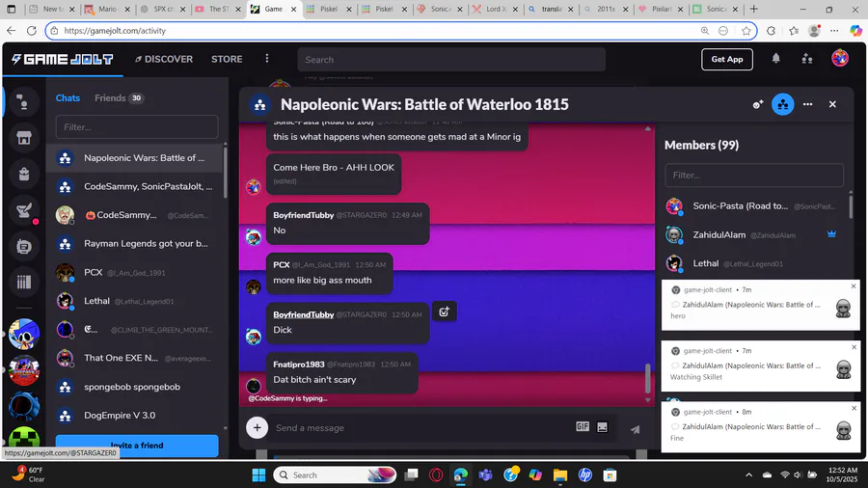Image resolution: width=868 pixels, height=488 pixels.
Task: Open File Explorer from taskbar
Action: coord(560,474)
